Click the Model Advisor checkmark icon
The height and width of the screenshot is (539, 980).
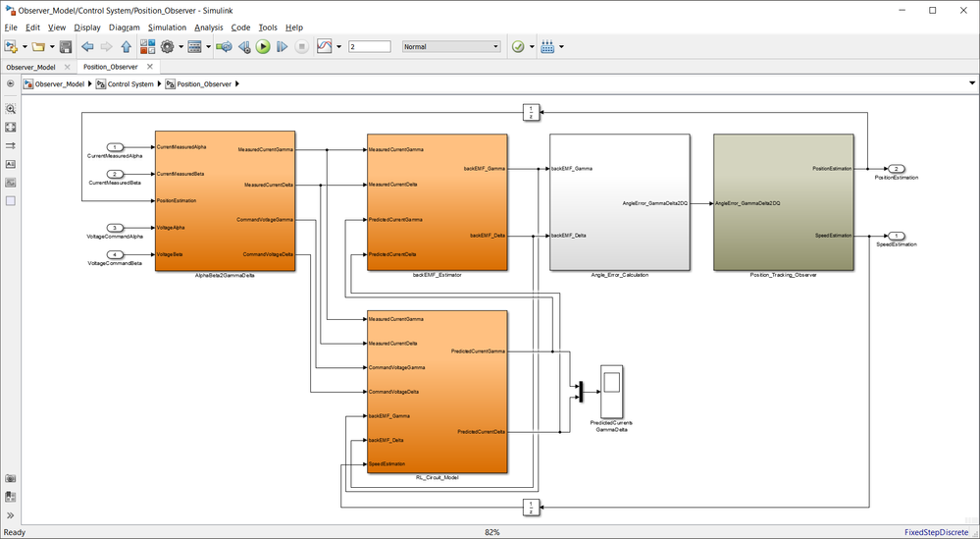pos(518,46)
